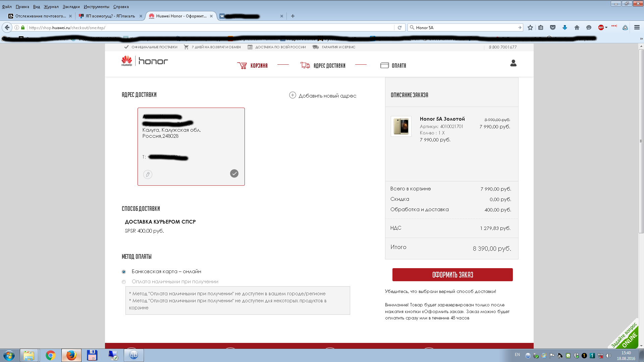Open the Правка menu

22,7
